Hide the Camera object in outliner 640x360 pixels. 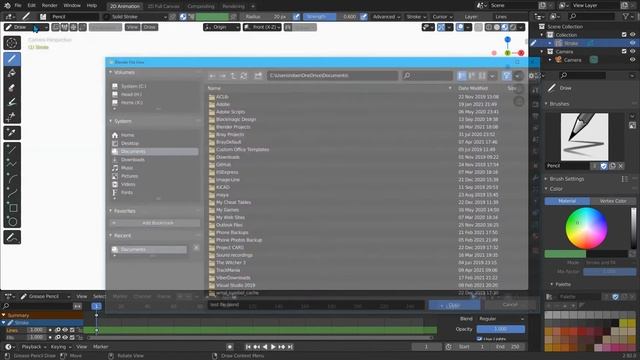(632, 60)
